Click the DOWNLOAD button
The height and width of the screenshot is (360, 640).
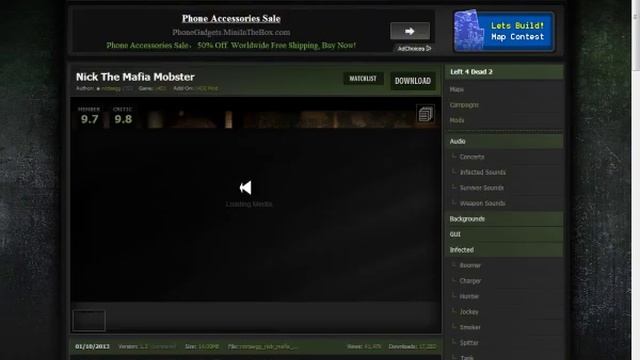pos(413,81)
